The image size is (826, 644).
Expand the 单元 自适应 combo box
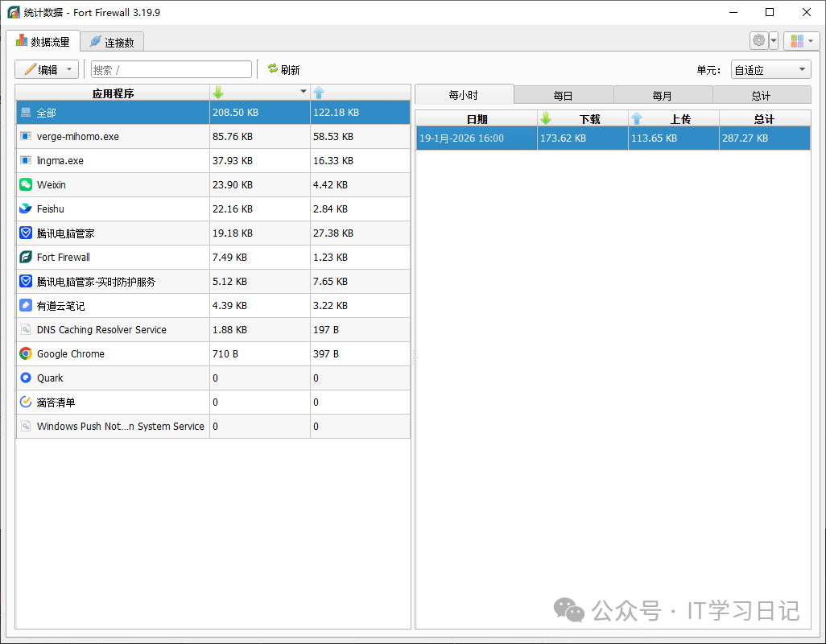pos(770,70)
